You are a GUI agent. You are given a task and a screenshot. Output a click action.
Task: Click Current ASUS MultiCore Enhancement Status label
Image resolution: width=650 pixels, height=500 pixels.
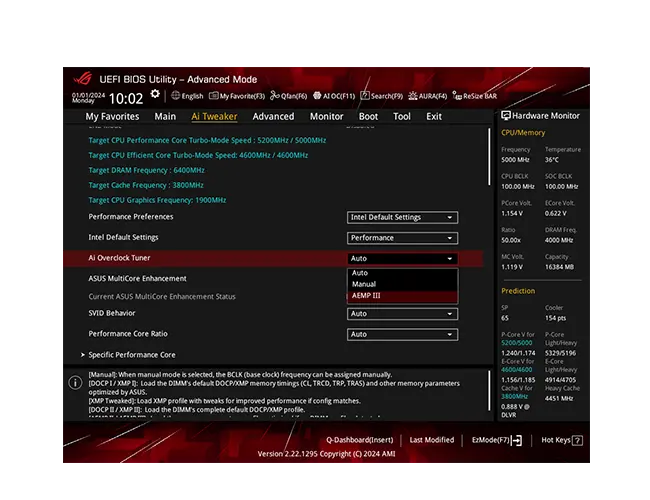[162, 297]
